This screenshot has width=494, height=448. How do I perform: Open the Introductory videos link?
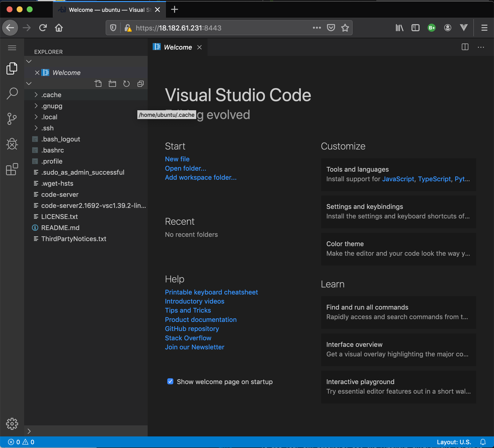194,301
